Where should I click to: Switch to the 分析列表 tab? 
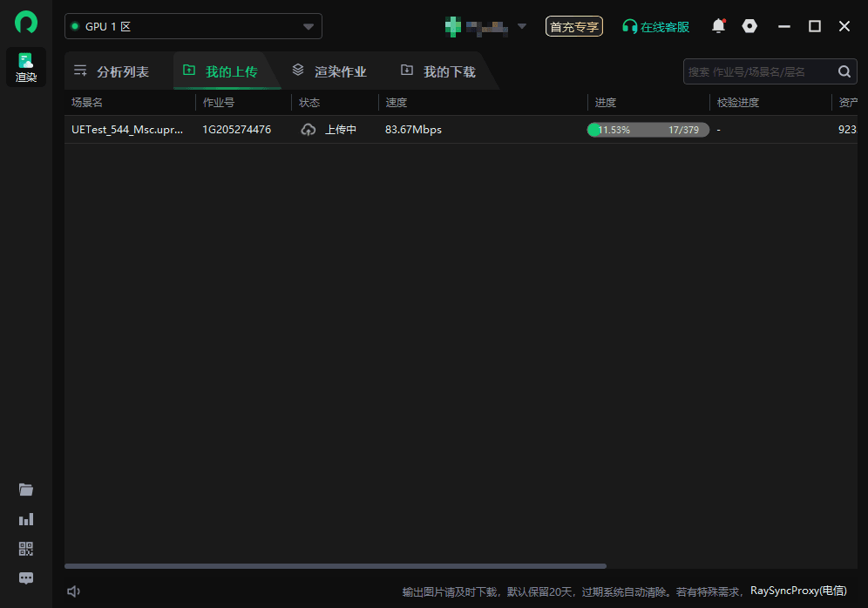pyautogui.click(x=112, y=71)
